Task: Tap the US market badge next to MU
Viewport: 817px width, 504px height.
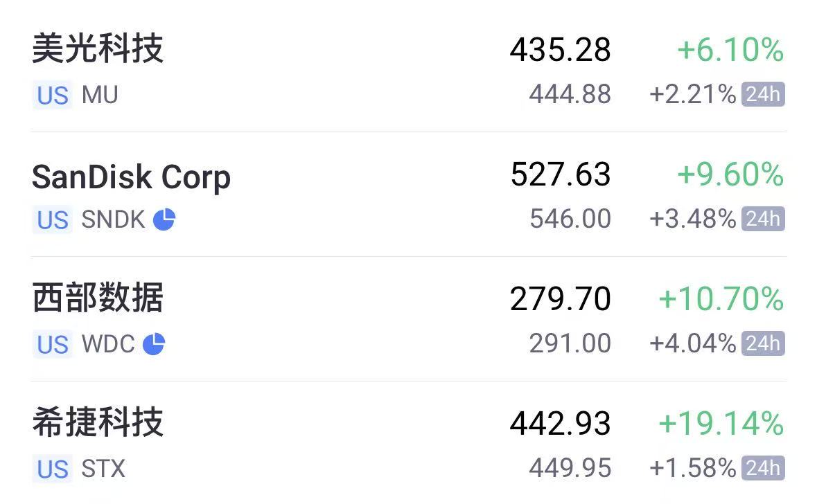Action: 53,95
